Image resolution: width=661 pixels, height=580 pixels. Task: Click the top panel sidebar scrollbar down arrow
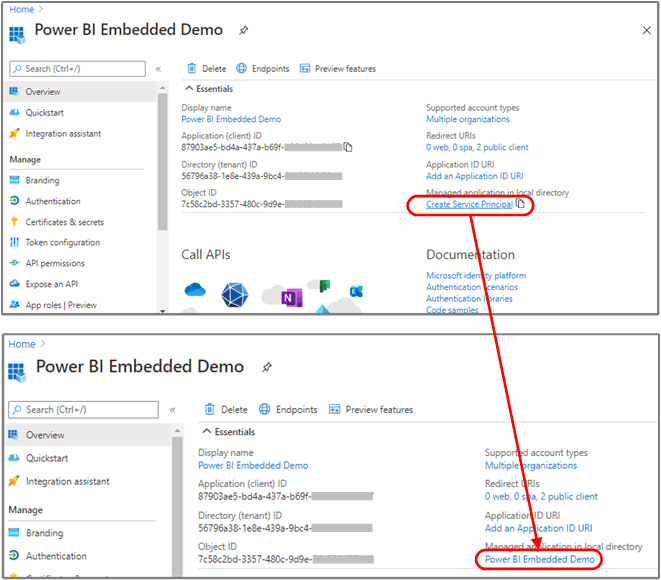tap(162, 311)
